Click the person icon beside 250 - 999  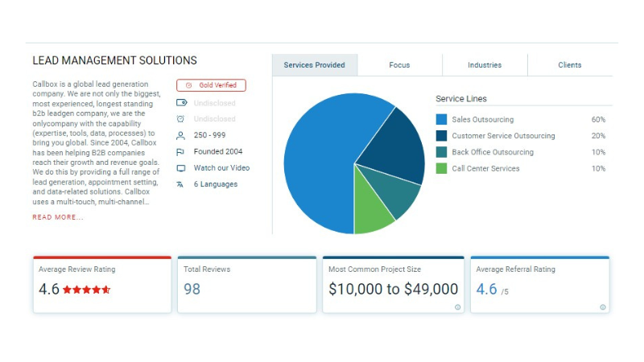point(180,135)
